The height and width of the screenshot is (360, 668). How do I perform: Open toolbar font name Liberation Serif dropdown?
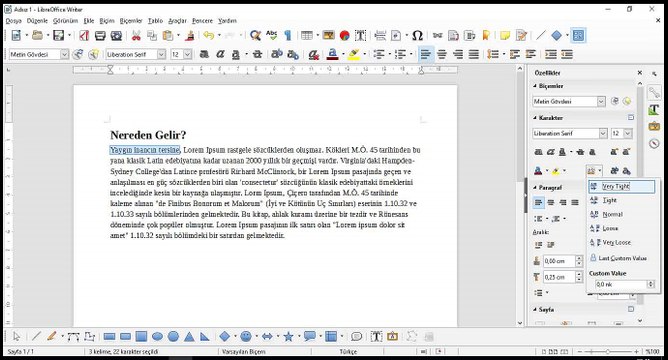(x=161, y=55)
